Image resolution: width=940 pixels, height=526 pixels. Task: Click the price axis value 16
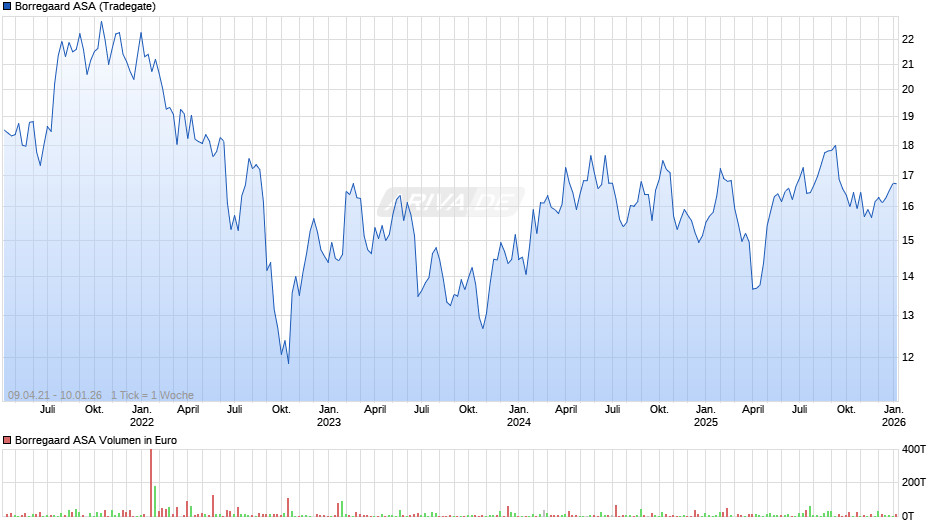(908, 206)
